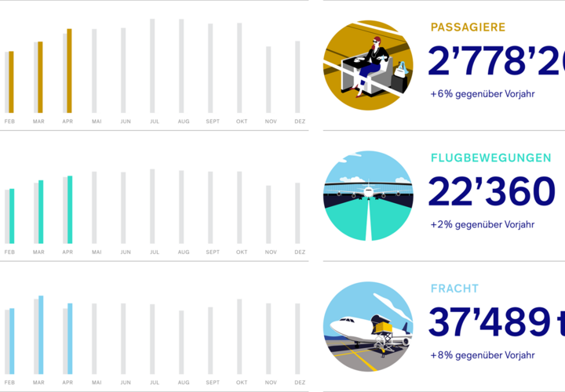Click the cargo plane loading illustration
565x392 pixels.
pos(368,327)
